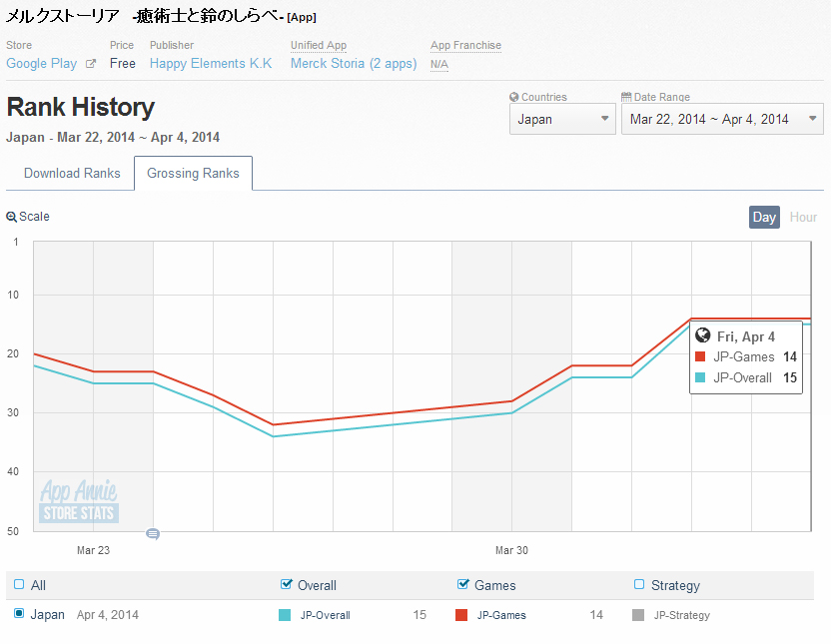The image size is (831, 644).
Task: Uncheck the Overall category checkbox
Action: point(288,585)
